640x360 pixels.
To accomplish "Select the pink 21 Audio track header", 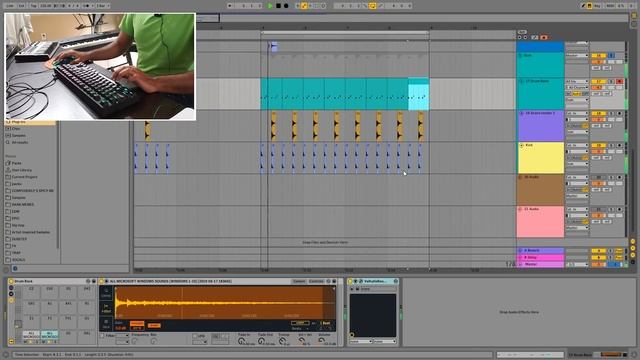I will click(540, 222).
